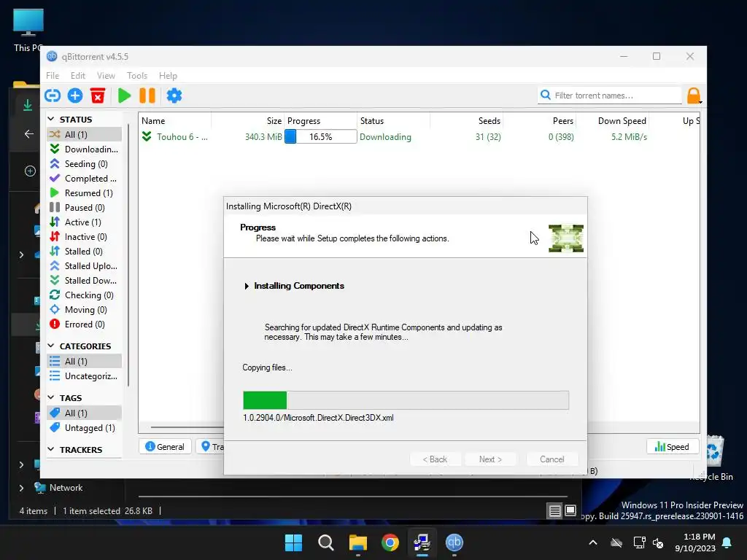Open the Speed tab
The height and width of the screenshot is (560, 747).
pyautogui.click(x=672, y=447)
